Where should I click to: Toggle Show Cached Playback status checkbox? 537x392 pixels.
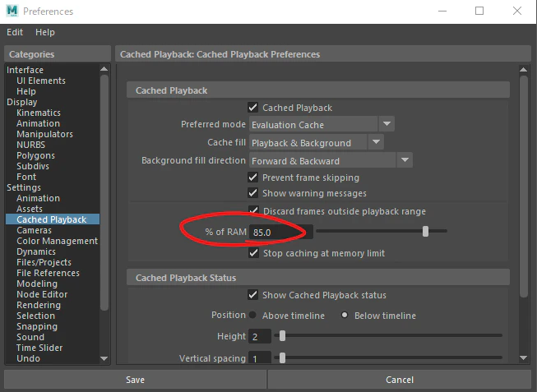point(252,295)
